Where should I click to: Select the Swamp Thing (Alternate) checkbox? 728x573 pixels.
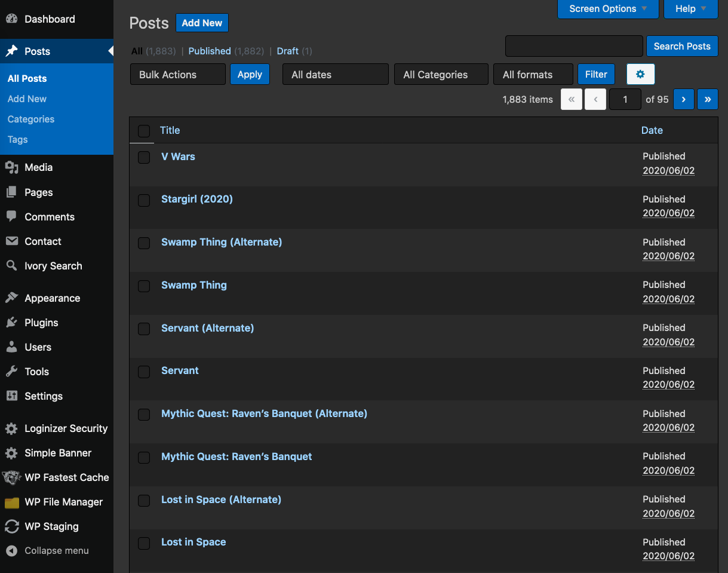(x=144, y=243)
